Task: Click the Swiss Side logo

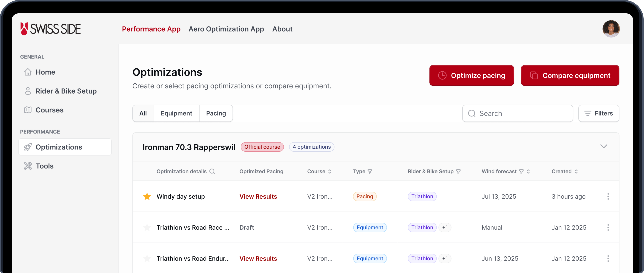Action: coord(50,29)
